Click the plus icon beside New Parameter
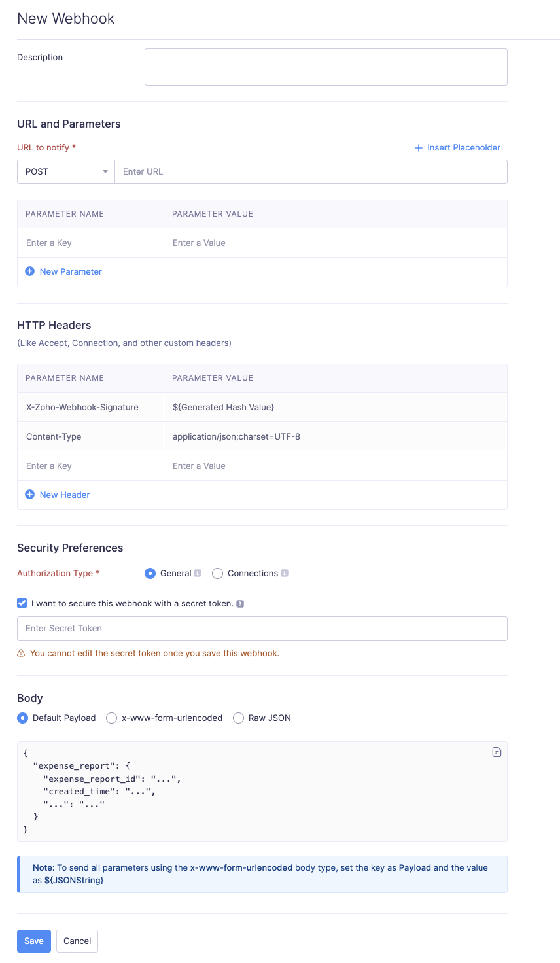The width and height of the screenshot is (560, 963). (x=29, y=271)
